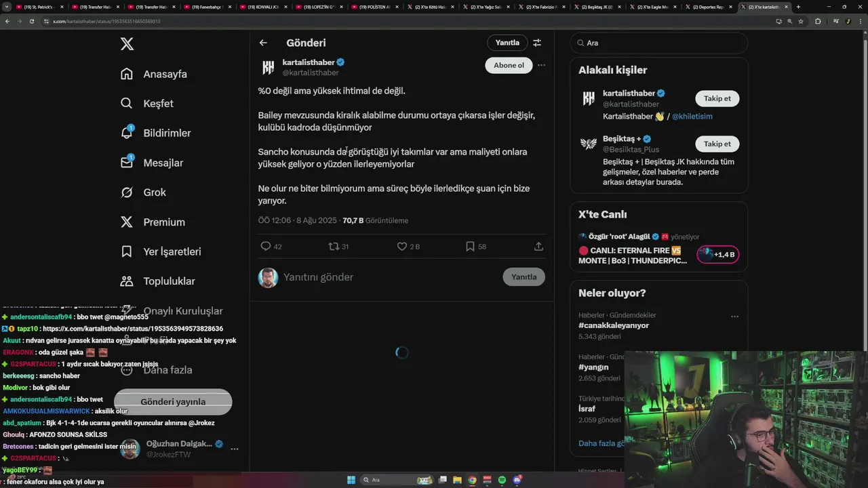Open the CANLI: ETERNAL FIRE live broadcast
This screenshot has width=868, height=488.
(633, 256)
